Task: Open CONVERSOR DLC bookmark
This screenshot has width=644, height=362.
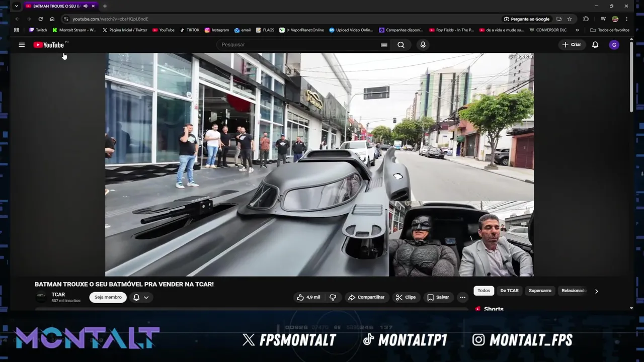Action: [x=548, y=30]
